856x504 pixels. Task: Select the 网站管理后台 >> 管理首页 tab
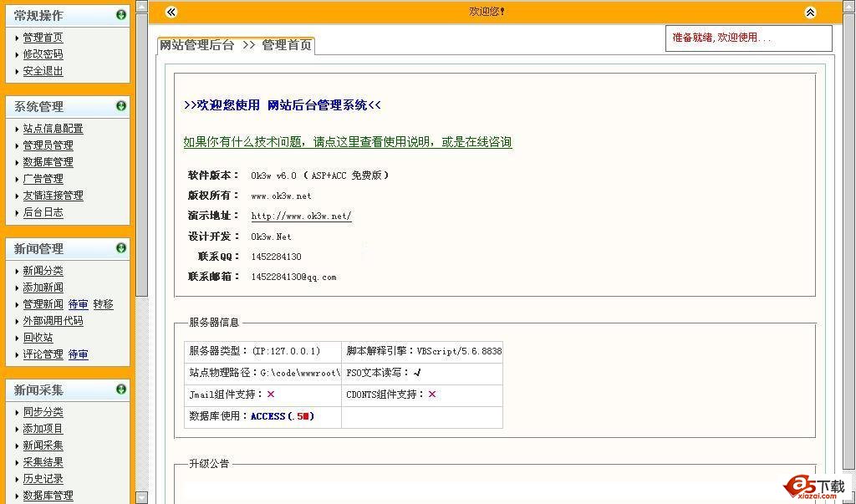pos(236,45)
